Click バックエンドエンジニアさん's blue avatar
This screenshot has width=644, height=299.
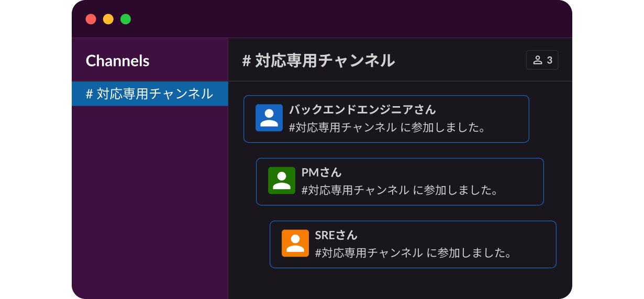point(269,118)
